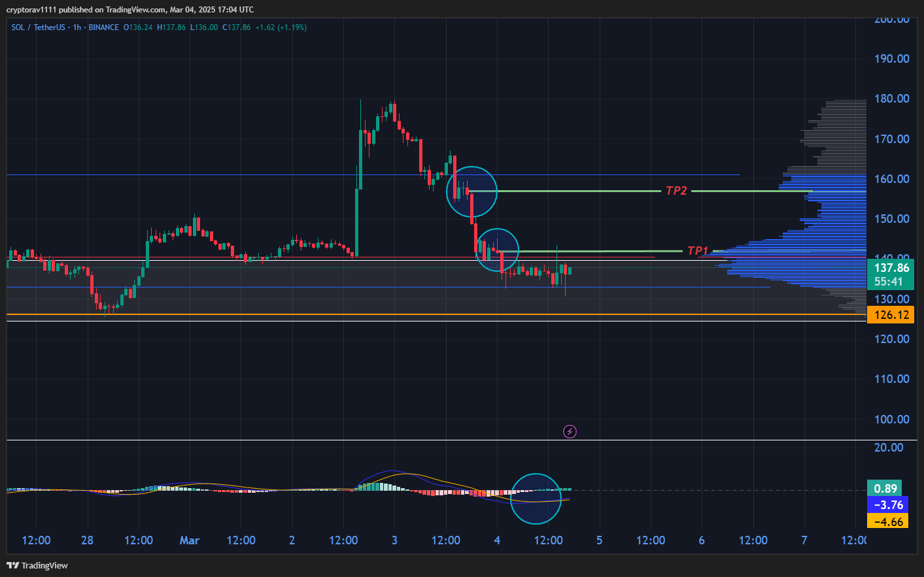Click the 4 date label on the time axis
This screenshot has height=577, width=924.
point(497,540)
